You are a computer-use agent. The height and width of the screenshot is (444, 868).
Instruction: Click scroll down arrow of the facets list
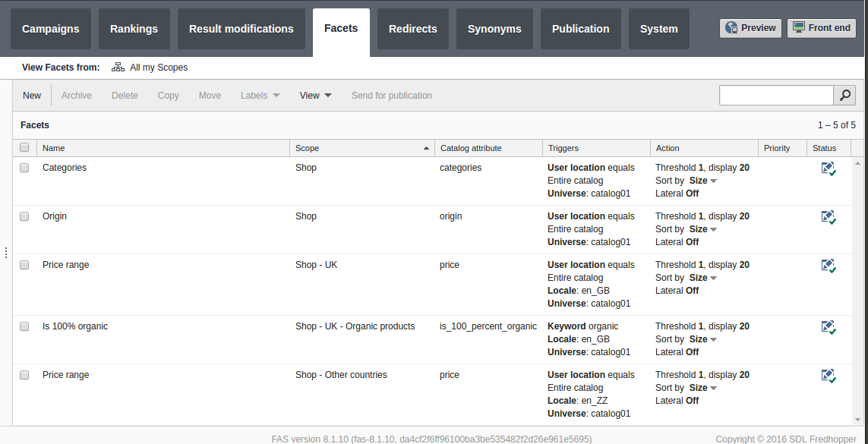click(858, 420)
